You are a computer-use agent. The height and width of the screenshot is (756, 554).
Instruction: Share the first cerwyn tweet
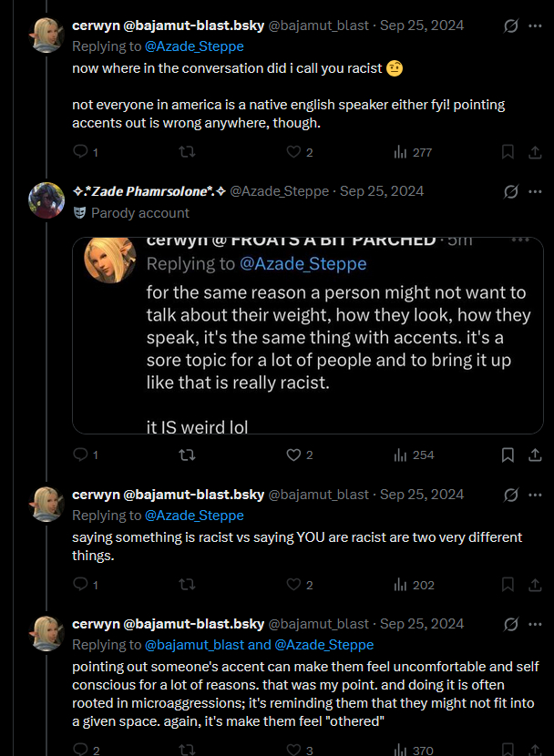coord(535,152)
